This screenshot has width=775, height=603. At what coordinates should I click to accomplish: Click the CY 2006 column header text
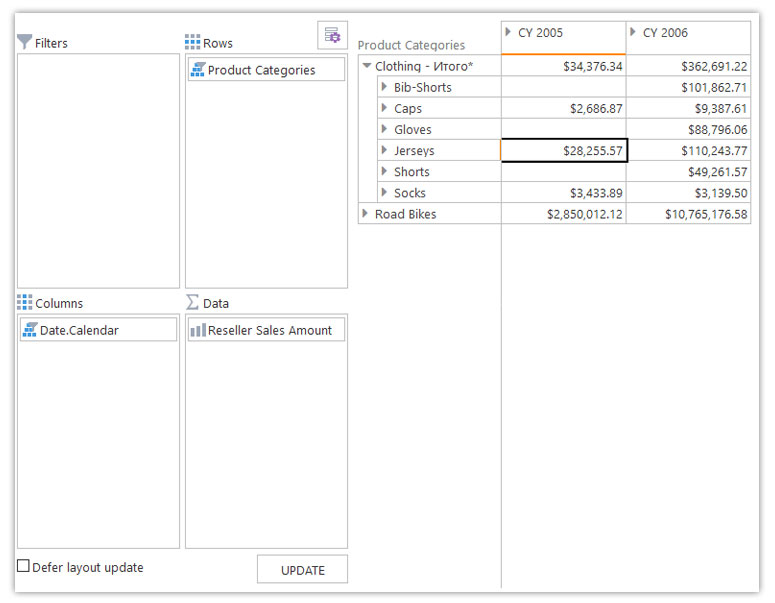tap(665, 33)
